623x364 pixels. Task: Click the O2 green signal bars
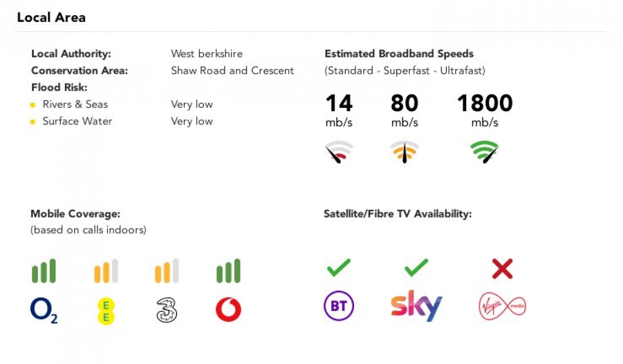point(44,271)
